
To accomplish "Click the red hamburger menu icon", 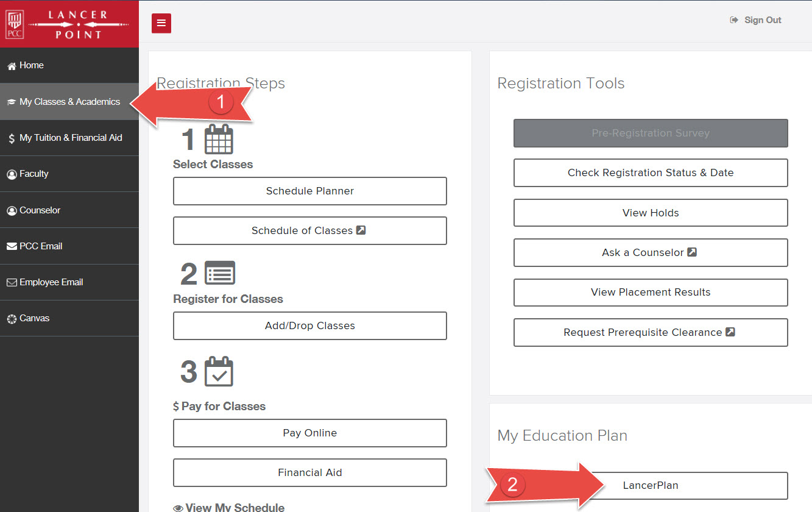I will 161,23.
